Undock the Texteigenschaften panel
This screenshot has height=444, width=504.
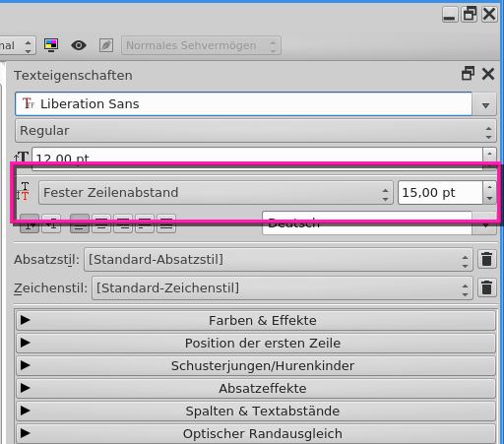(x=468, y=74)
